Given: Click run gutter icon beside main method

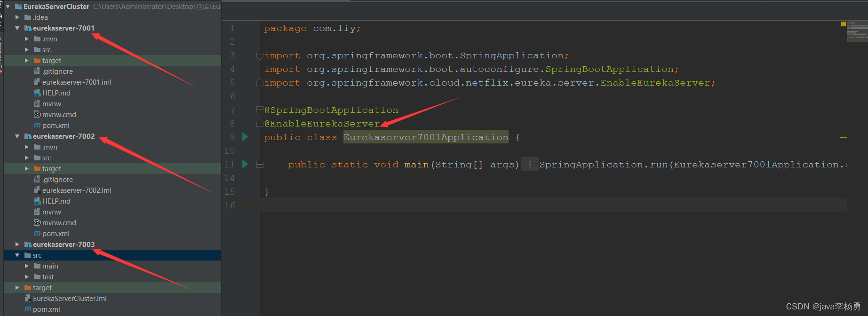Looking at the screenshot, I should point(245,164).
